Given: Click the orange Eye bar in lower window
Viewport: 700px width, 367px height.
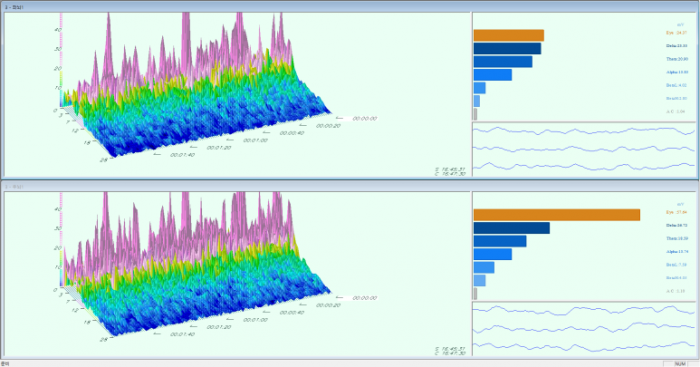Looking at the screenshot, I should (557, 215).
